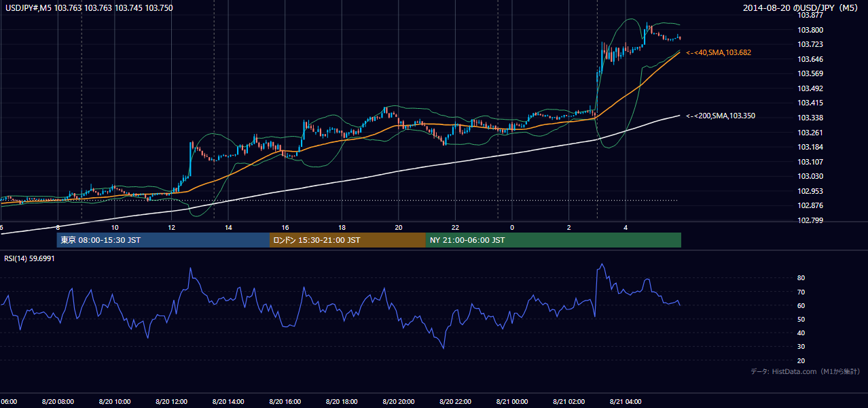The height and width of the screenshot is (408, 868).
Task: Click the 8/21 04:00 time axis label
Action: click(x=626, y=402)
